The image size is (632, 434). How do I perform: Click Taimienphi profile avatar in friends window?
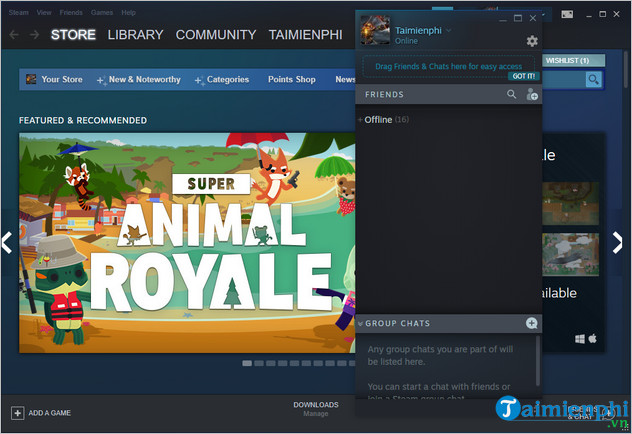[x=375, y=30]
